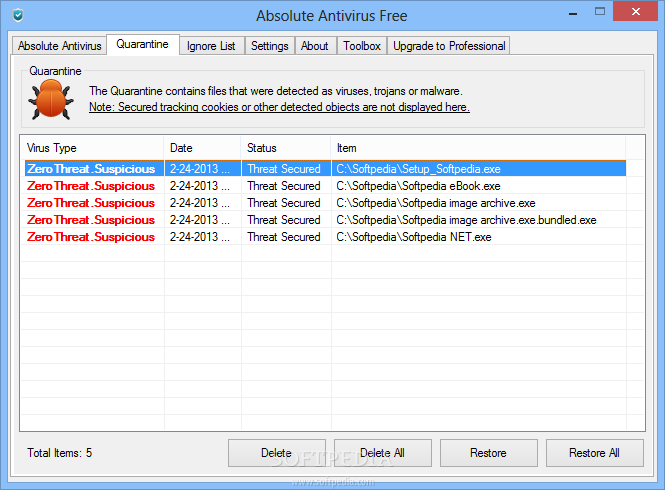Click ZeroThreat.Suspicious in the eBook.exe row

point(91,186)
